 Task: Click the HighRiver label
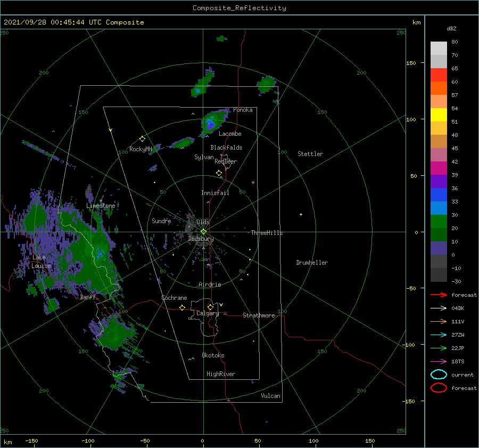[221, 374]
